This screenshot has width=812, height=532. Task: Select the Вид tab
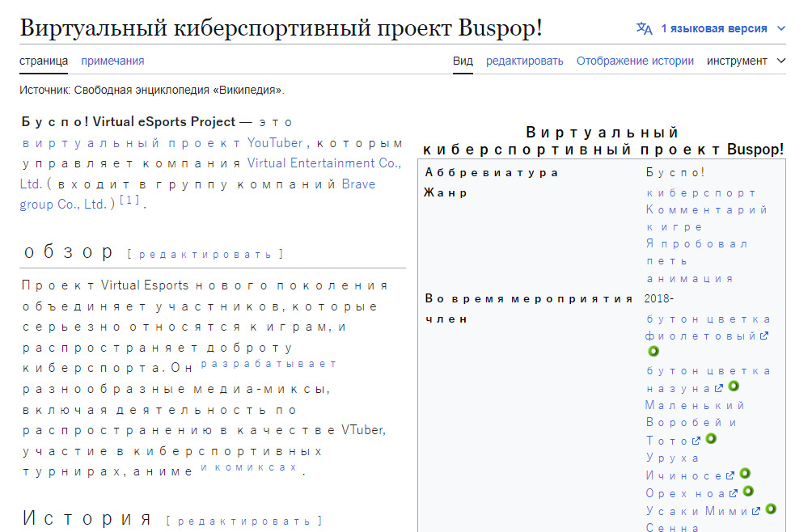click(463, 61)
